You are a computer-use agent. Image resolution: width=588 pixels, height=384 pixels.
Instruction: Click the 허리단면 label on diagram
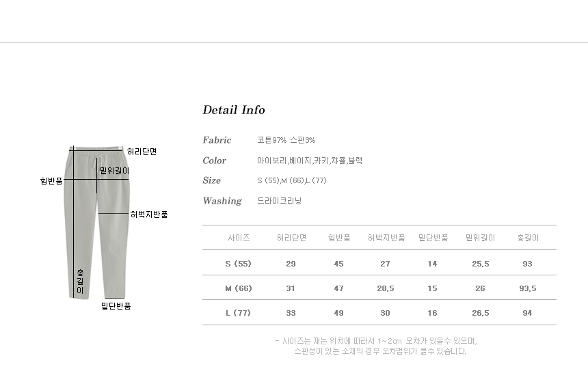pyautogui.click(x=142, y=152)
